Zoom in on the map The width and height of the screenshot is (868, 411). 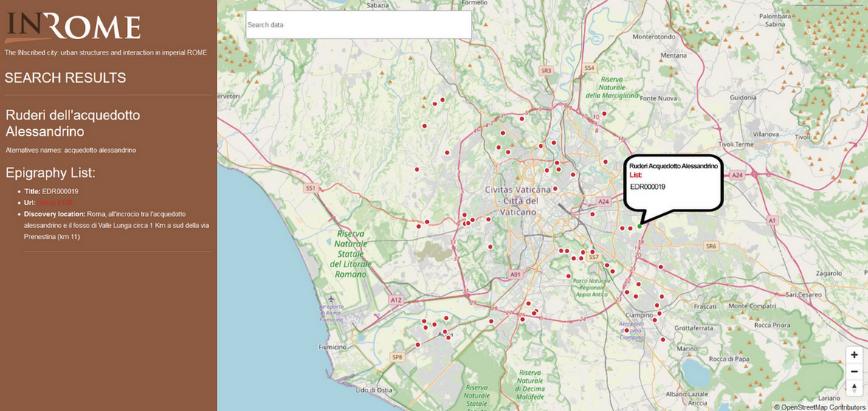(x=854, y=355)
